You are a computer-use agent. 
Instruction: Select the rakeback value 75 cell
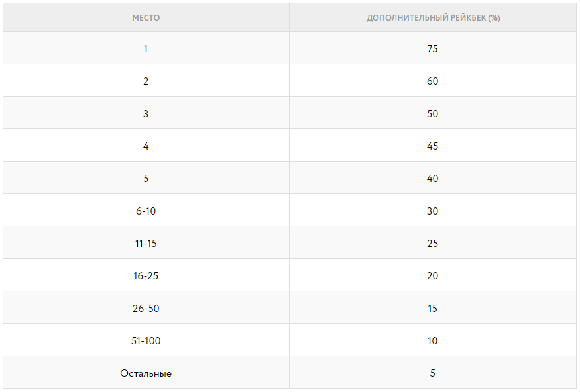click(433, 49)
